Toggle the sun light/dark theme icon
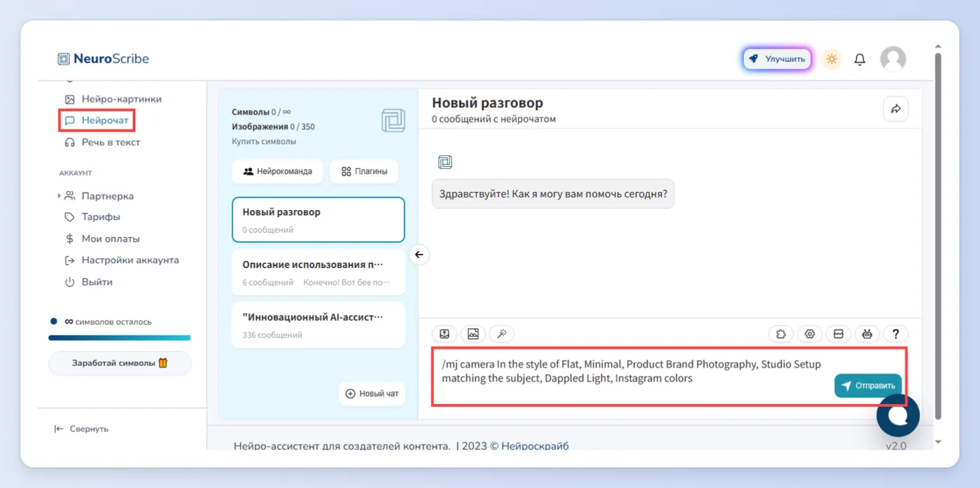The width and height of the screenshot is (980, 488). point(832,60)
